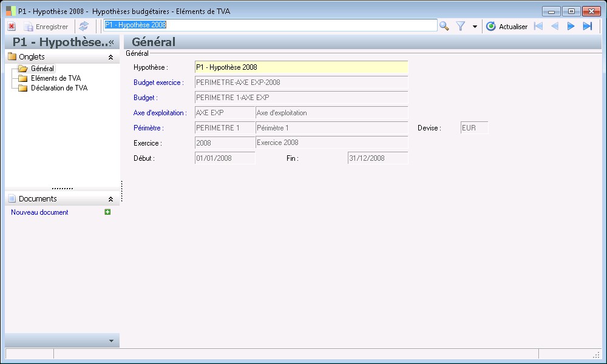Go to the last record
Viewport: 607px width, 364px height.
coord(587,26)
